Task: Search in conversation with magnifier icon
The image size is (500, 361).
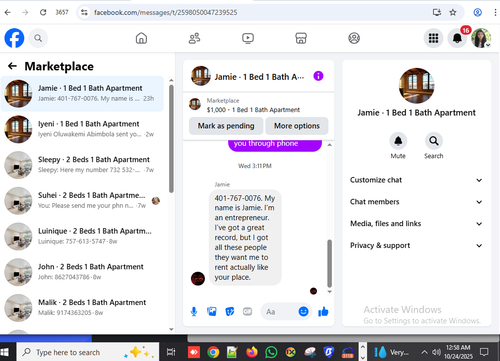Action: pyautogui.click(x=434, y=141)
